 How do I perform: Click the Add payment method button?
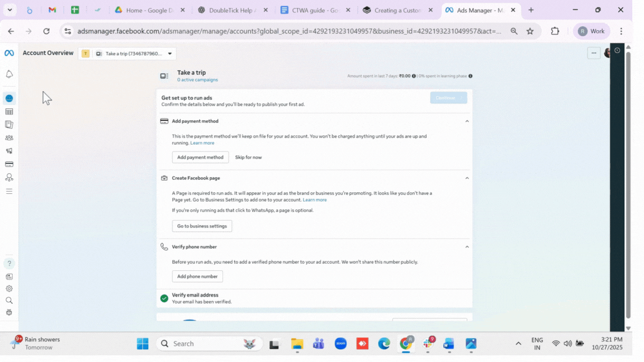tap(200, 158)
